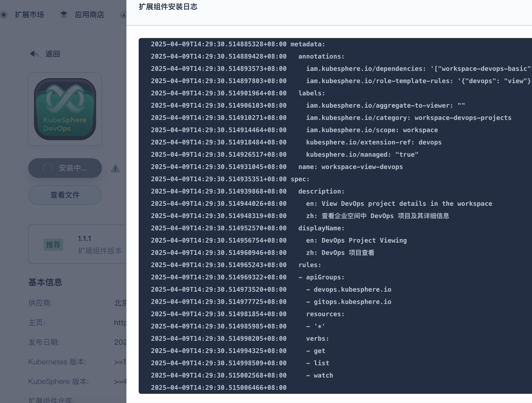Click the 'scope: workspace' log line
Image resolution: width=532 pixels, height=403 pixels.
pyautogui.click(x=295, y=130)
